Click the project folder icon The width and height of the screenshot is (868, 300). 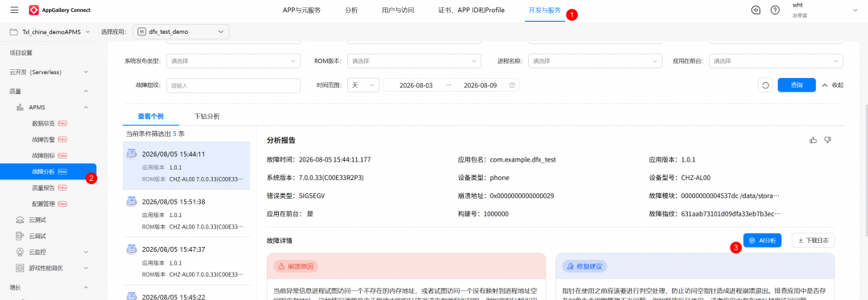(x=14, y=32)
